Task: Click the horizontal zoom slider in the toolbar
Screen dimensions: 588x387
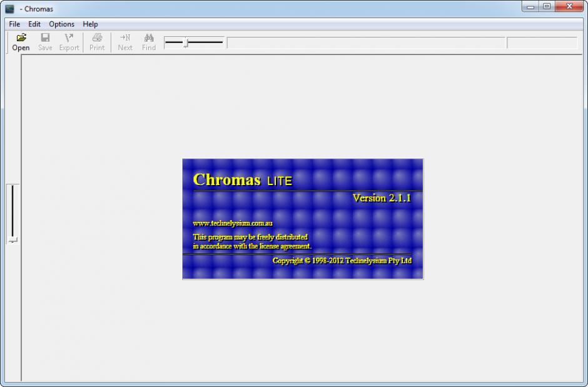Action: click(186, 43)
